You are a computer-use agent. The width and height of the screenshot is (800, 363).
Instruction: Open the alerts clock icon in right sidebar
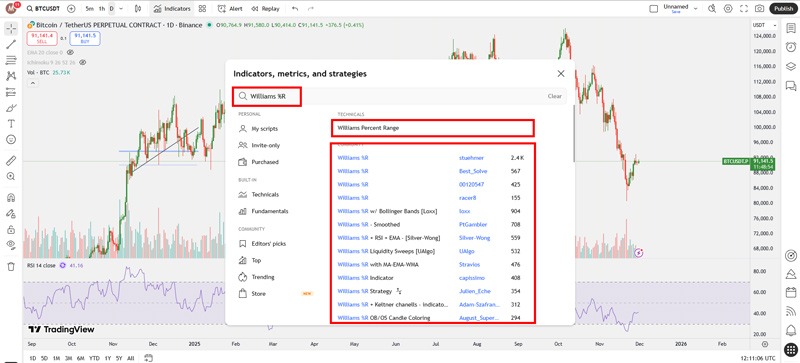791,47
